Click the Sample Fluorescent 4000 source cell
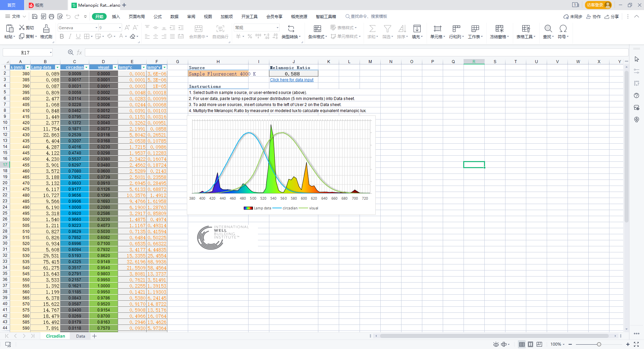The width and height of the screenshot is (644, 349). click(218, 74)
